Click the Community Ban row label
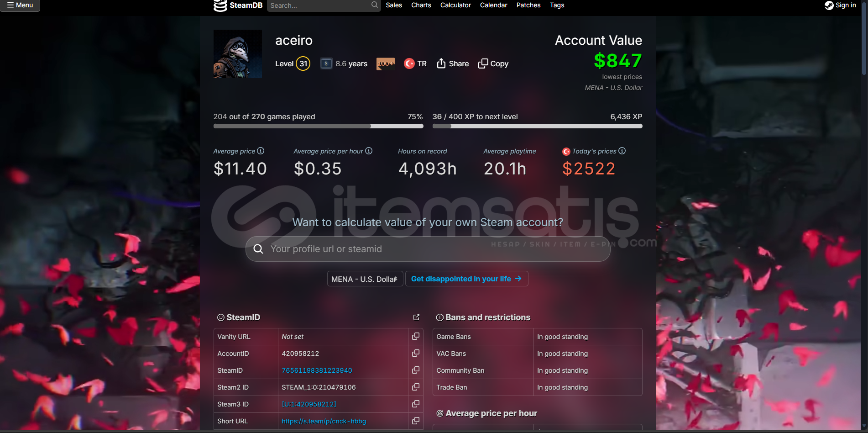The height and width of the screenshot is (433, 868). click(x=460, y=370)
